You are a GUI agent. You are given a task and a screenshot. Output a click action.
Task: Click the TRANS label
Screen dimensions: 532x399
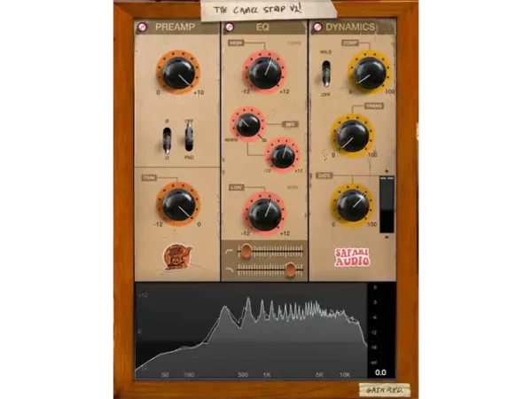(374, 106)
